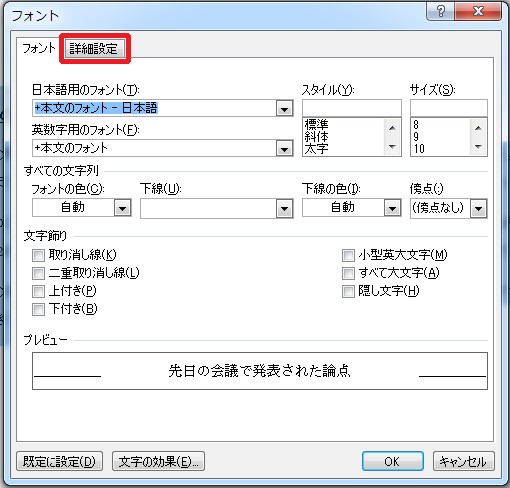Open the 下線の色 color dropdown
Screen dimensions: 510x488
tap(392, 208)
